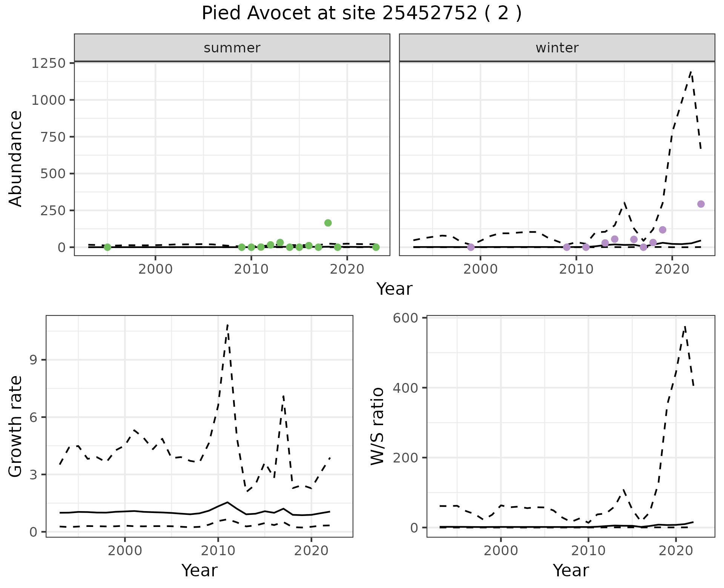
Task: Click the Year label under abundance panels
Action: click(x=394, y=289)
